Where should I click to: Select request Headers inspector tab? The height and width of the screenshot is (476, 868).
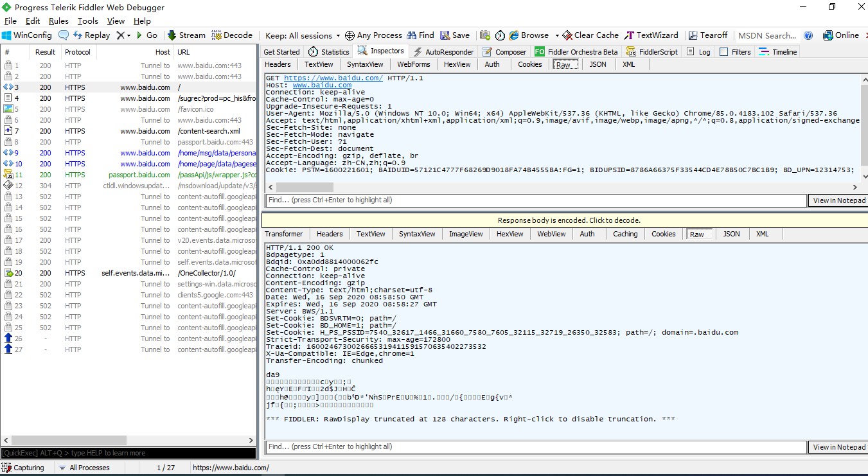tap(278, 64)
